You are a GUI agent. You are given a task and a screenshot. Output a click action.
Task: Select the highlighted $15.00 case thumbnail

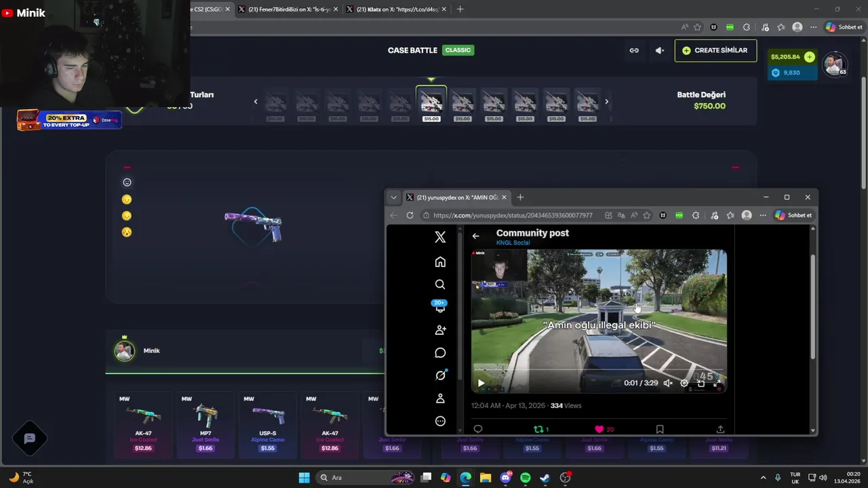(x=431, y=104)
